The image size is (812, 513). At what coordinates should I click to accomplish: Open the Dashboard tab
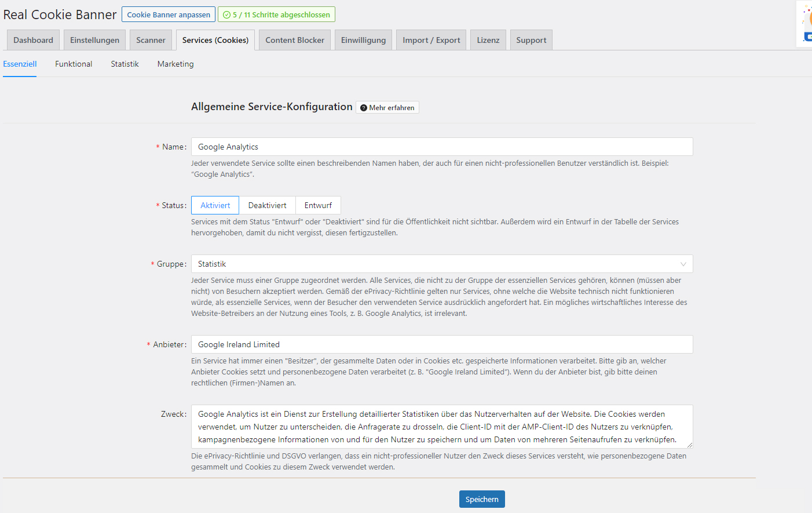click(x=33, y=40)
